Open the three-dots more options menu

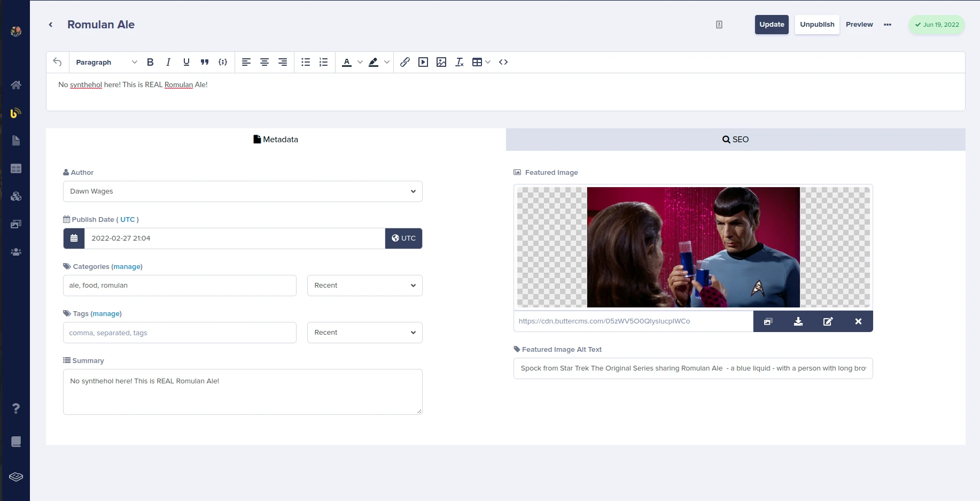click(x=888, y=25)
